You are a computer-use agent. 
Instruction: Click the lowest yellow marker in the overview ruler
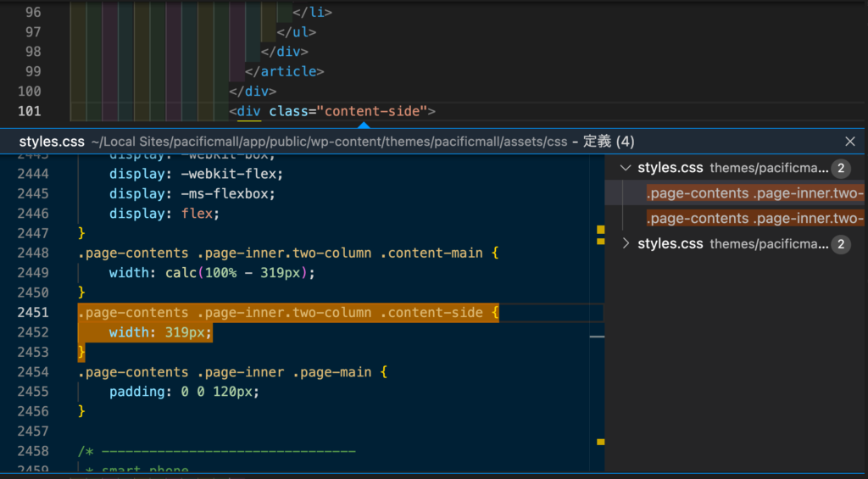pos(601,442)
